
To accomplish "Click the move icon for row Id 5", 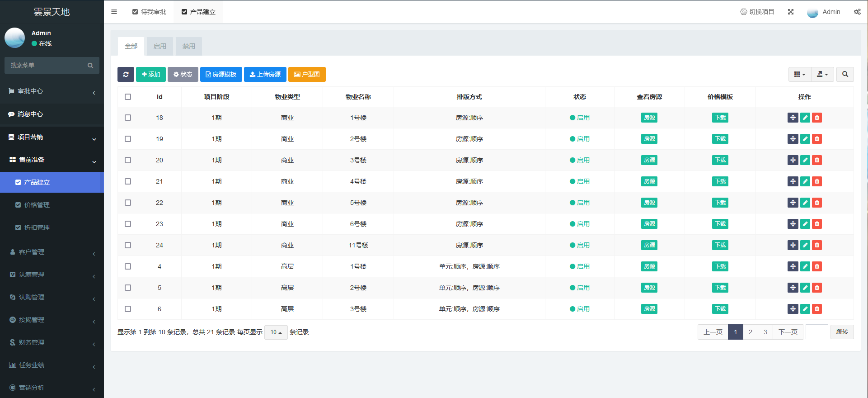I will pyautogui.click(x=793, y=288).
